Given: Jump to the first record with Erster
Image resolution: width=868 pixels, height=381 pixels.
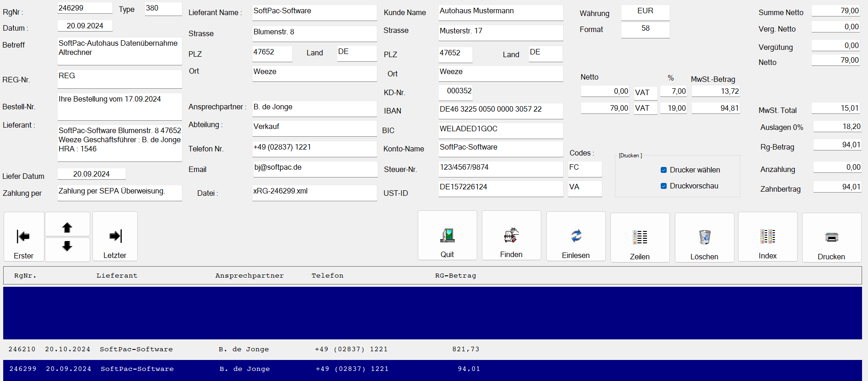Looking at the screenshot, I should 24,236.
